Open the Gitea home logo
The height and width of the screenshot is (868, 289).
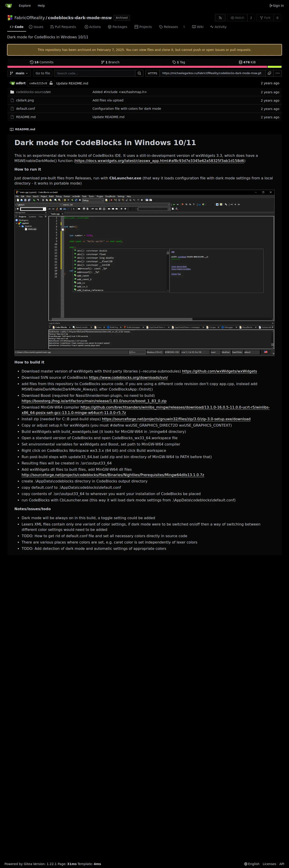[8, 6]
